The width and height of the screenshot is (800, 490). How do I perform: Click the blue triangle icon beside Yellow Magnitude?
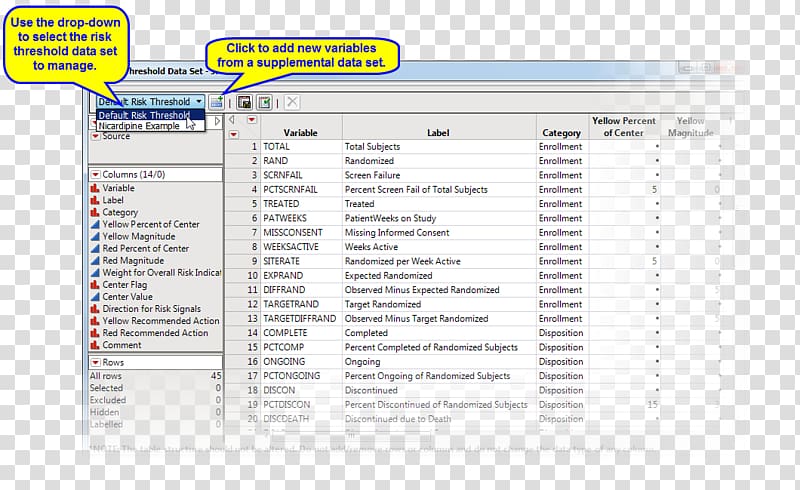pyautogui.click(x=95, y=236)
